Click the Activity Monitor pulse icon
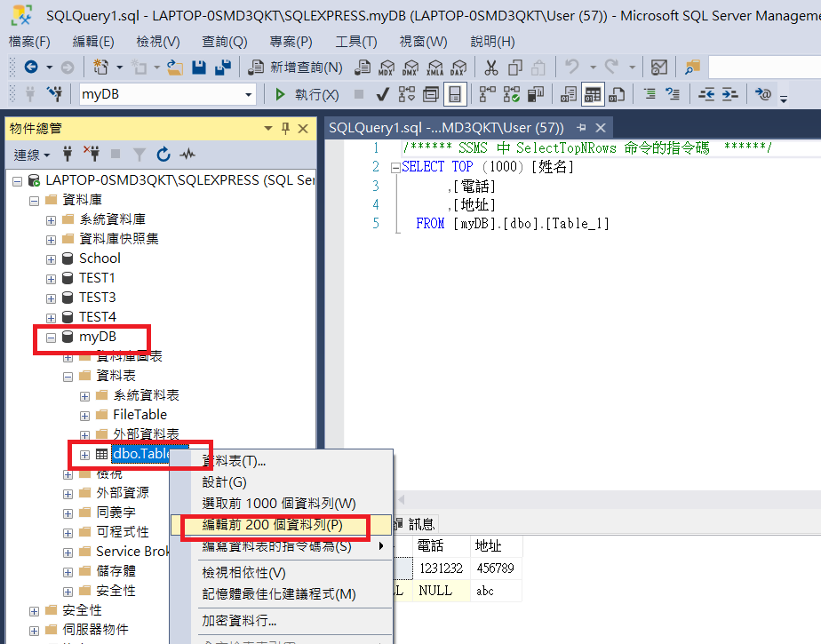This screenshot has width=821, height=644. 187,154
